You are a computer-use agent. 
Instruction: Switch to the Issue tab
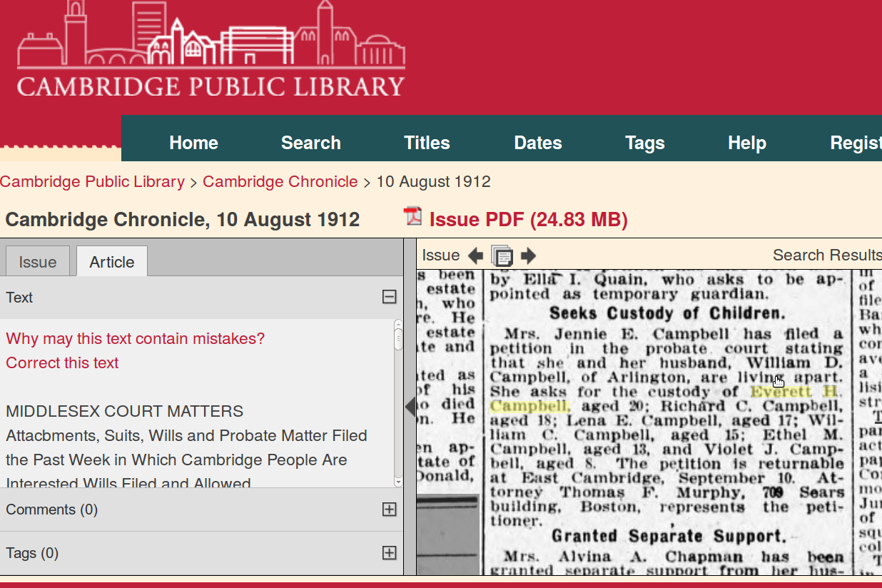coord(38,262)
